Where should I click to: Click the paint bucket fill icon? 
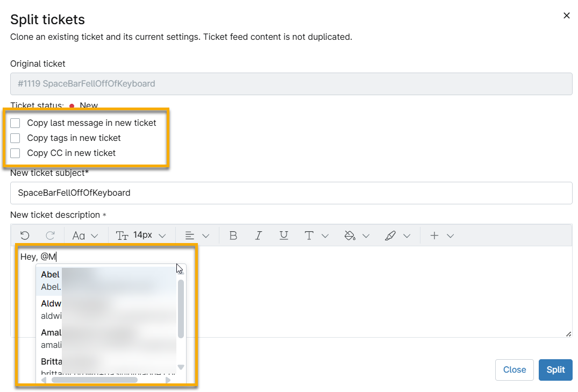pyautogui.click(x=350, y=236)
